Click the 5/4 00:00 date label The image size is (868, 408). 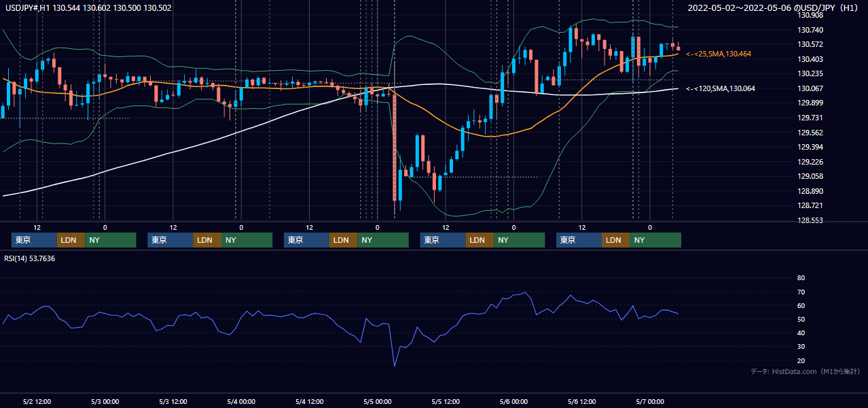[x=240, y=402]
